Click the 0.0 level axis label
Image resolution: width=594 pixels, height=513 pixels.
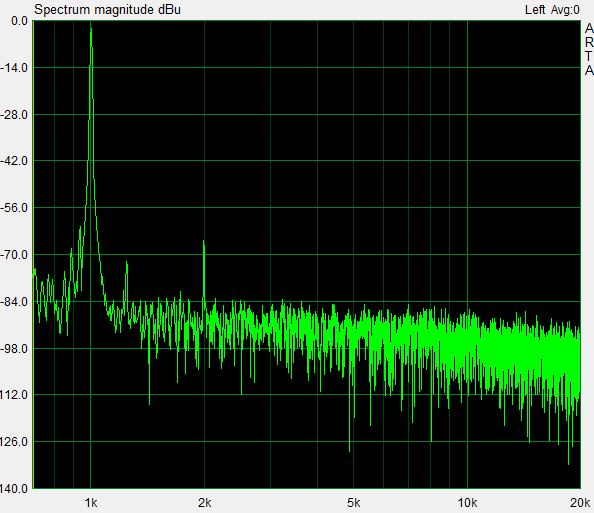(x=19, y=21)
